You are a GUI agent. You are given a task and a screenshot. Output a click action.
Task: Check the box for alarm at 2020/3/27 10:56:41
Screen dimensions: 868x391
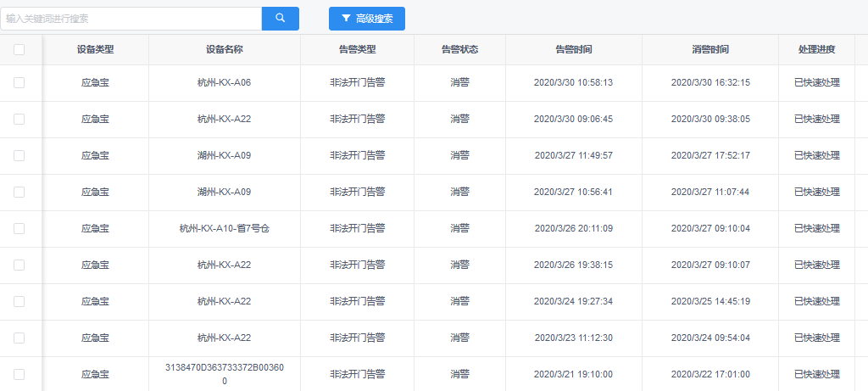pyautogui.click(x=19, y=193)
